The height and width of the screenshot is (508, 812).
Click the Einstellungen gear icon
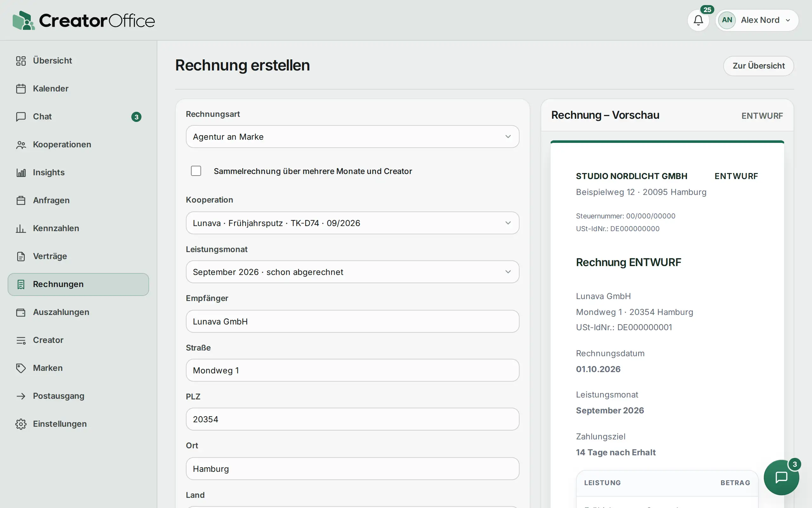coord(21,424)
